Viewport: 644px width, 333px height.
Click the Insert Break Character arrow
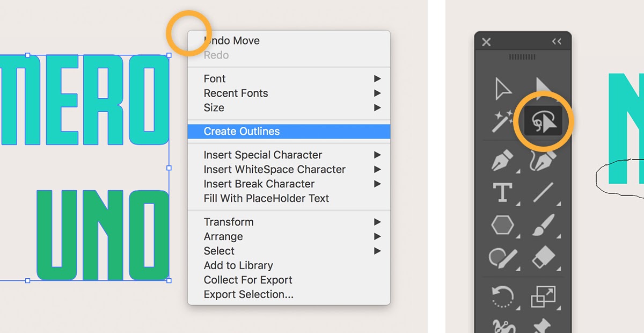coord(377,184)
